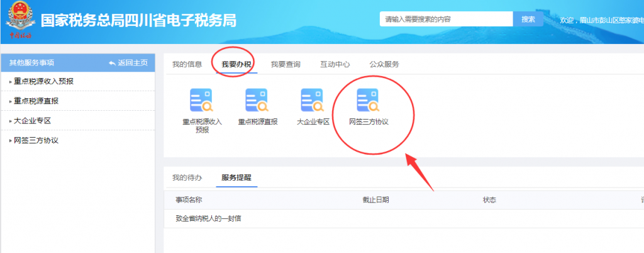The height and width of the screenshot is (253, 644).
Task: Open the 我要查询 tab
Action: [x=286, y=64]
